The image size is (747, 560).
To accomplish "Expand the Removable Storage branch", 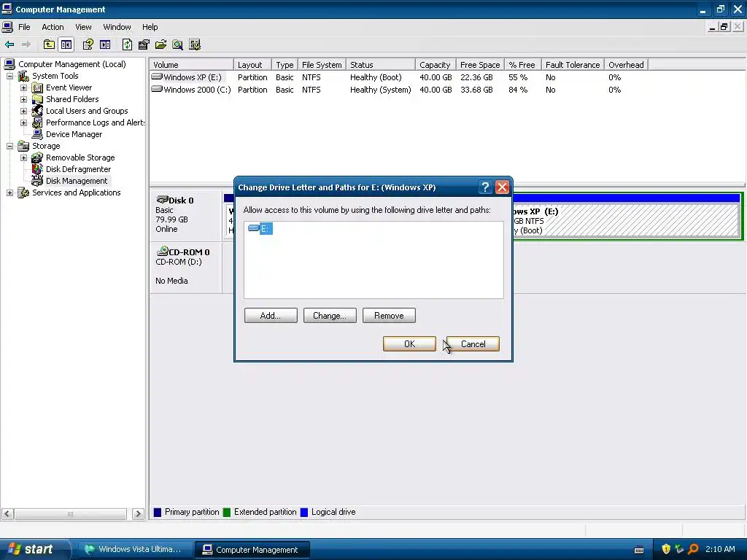I will tap(23, 157).
